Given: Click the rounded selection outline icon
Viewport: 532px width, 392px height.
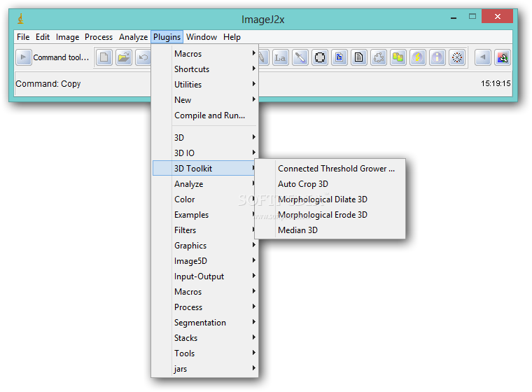Looking at the screenshot, I should [320, 57].
